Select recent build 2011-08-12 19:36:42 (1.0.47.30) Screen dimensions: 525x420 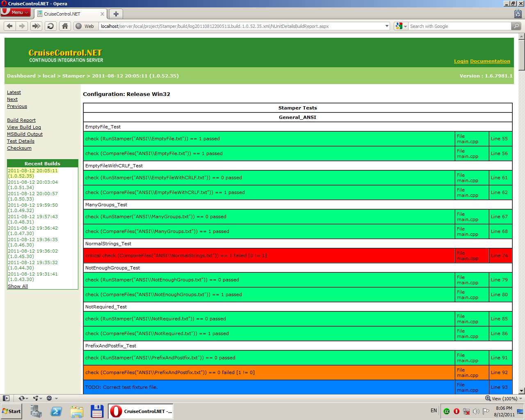coord(33,231)
